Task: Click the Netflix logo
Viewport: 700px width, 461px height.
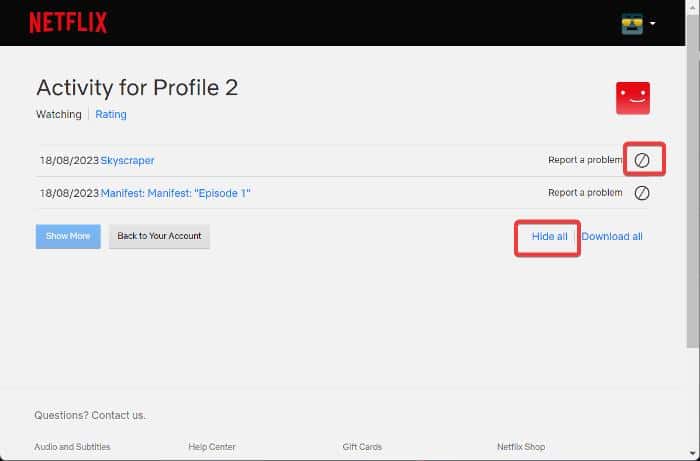Action: tap(68, 22)
